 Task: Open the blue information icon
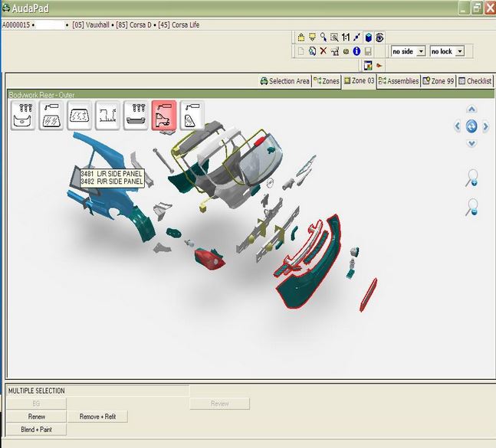(x=356, y=51)
